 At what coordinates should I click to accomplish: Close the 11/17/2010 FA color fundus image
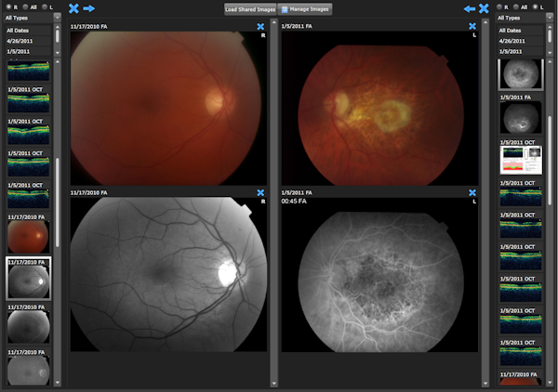260,27
